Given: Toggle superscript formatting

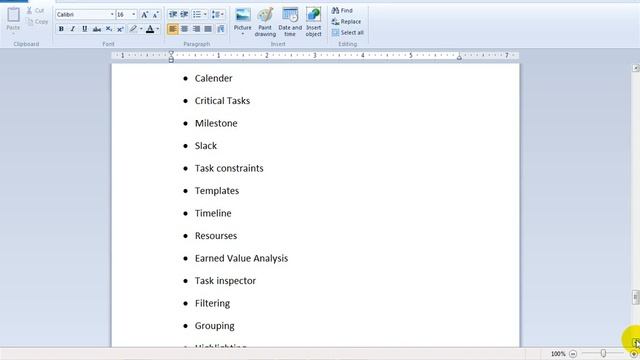Looking at the screenshot, I should pos(120,29).
